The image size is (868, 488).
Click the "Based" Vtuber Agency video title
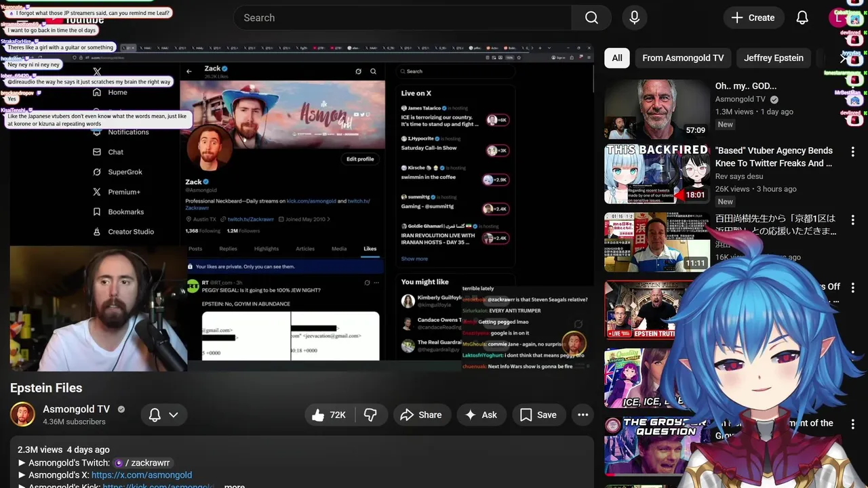pos(774,157)
